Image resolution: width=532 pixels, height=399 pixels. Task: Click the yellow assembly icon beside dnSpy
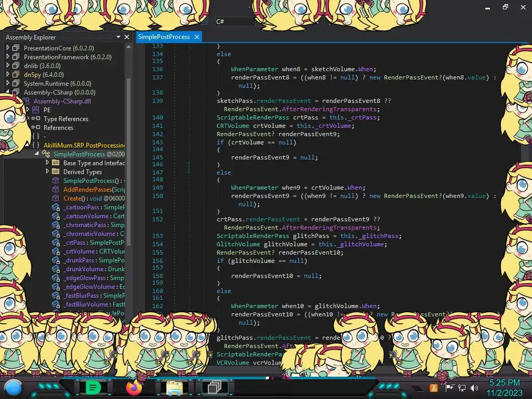pos(16,74)
